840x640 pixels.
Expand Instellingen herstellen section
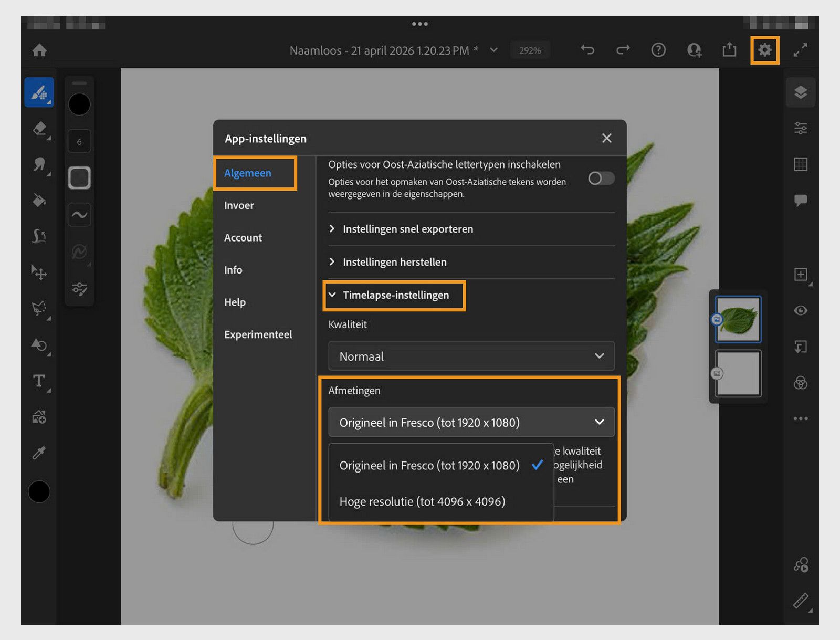pyautogui.click(x=471, y=262)
